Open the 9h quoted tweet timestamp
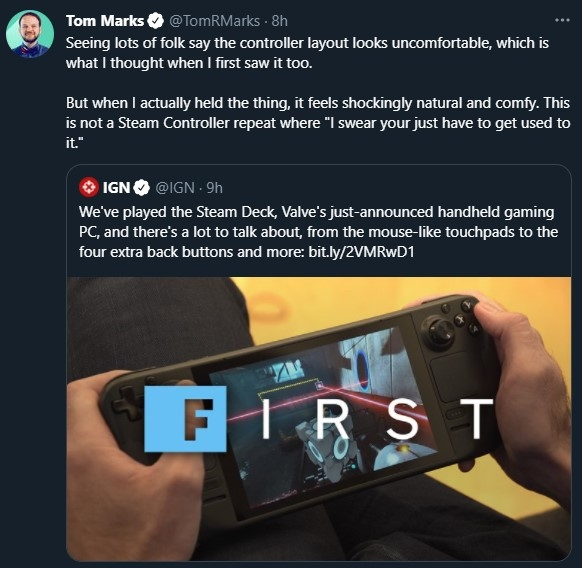Viewport: 582px width, 568px height. (215, 188)
